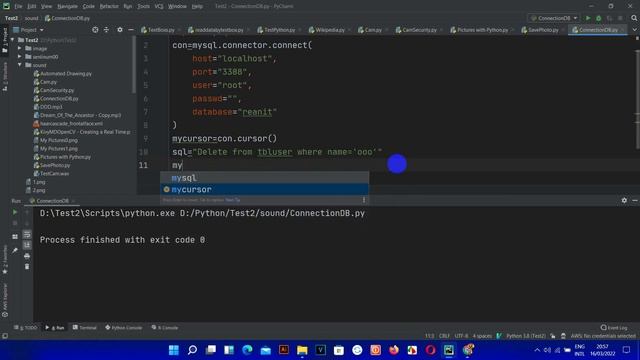Screen dimensions: 640x360
Task: Expand the image folder
Action: point(20,49)
